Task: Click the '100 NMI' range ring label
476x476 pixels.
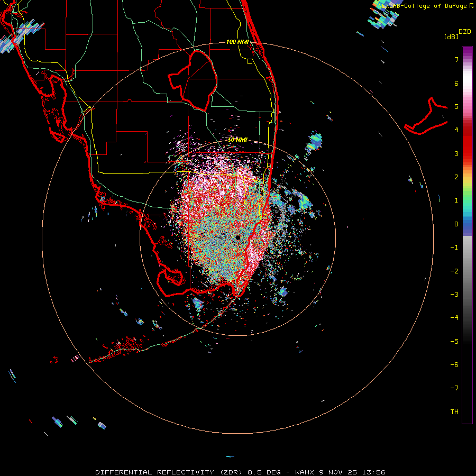Action: (x=237, y=42)
